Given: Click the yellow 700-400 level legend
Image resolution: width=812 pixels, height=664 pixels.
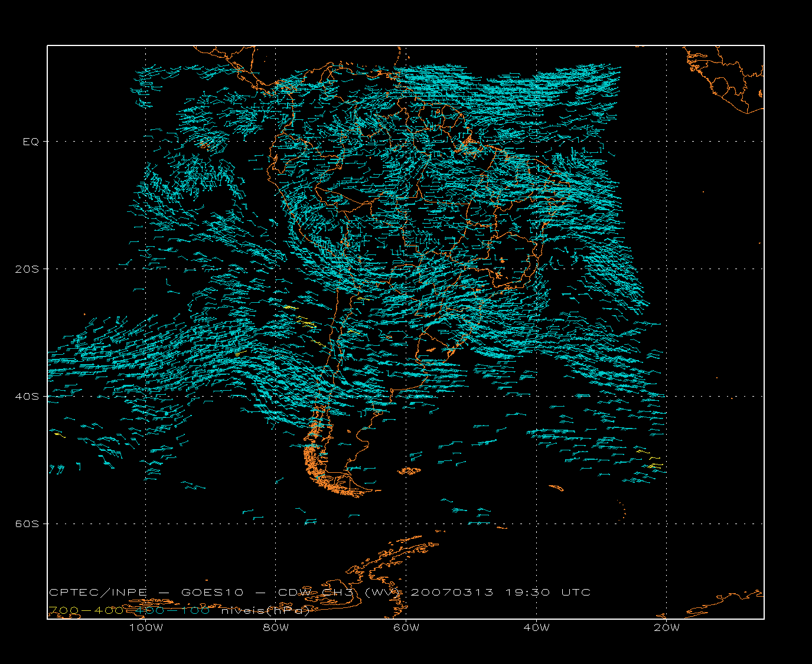Looking at the screenshot, I should 85,611.
